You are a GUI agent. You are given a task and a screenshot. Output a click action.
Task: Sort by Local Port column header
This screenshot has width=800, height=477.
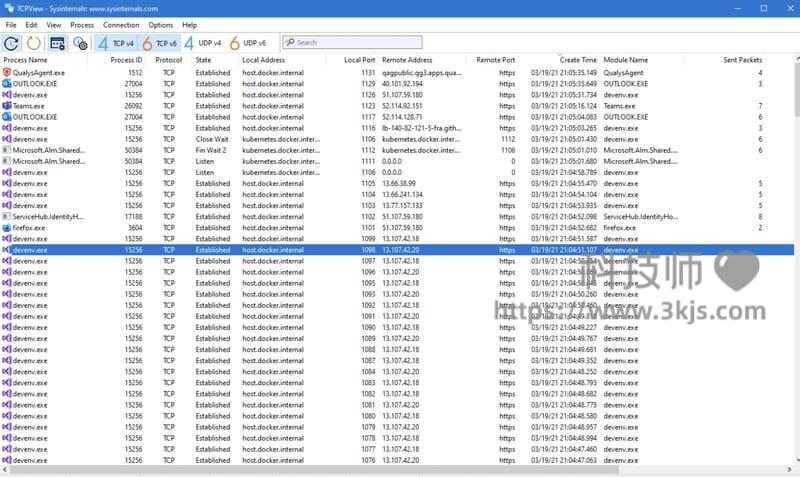tap(359, 60)
